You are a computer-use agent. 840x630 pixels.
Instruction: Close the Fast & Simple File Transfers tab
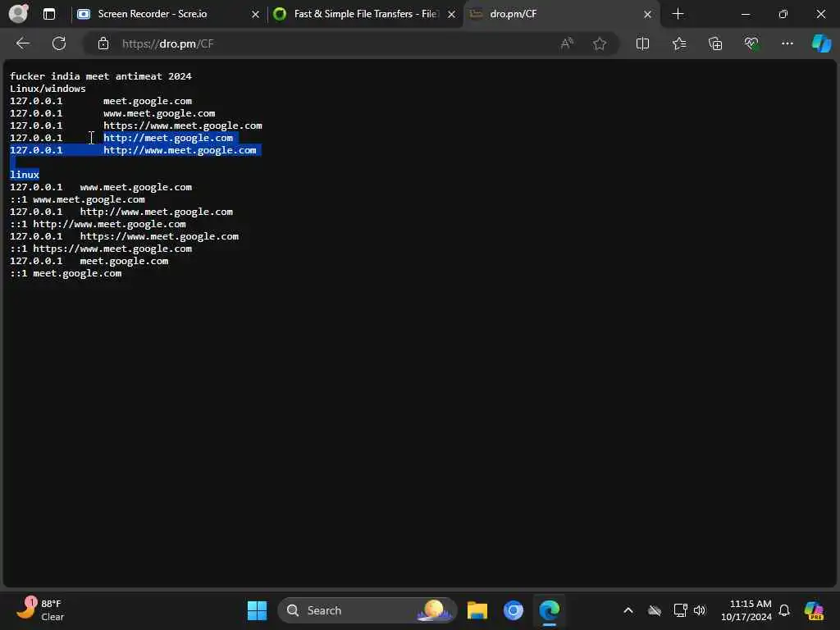coord(452,14)
